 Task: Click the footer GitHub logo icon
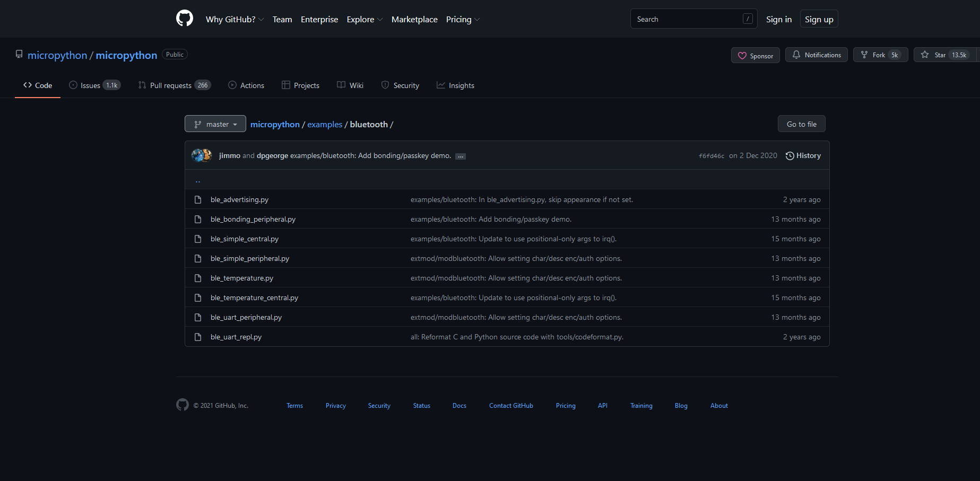tap(183, 405)
